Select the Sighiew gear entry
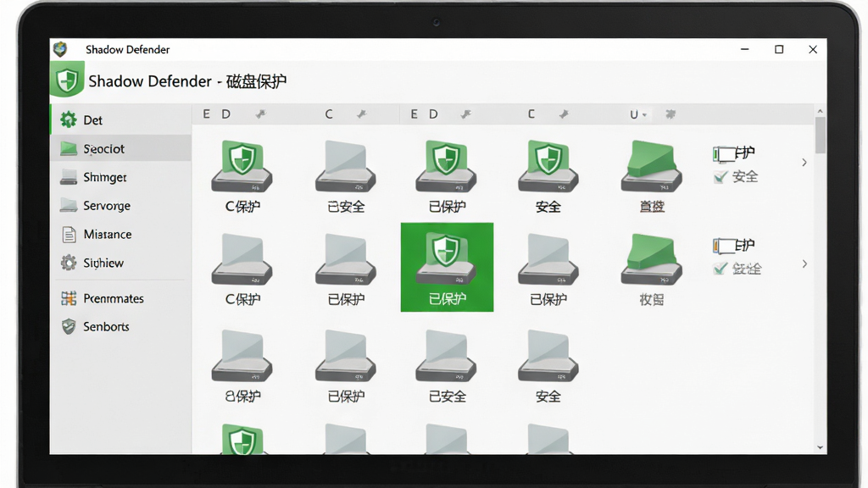This screenshot has height=488, width=868. (x=120, y=263)
